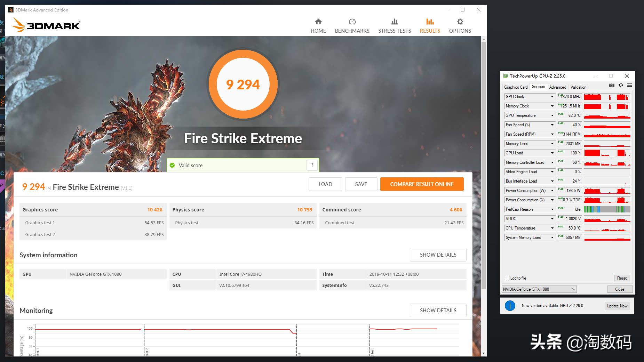Open Options via the gear icon
The image size is (644, 362).
pyautogui.click(x=460, y=22)
